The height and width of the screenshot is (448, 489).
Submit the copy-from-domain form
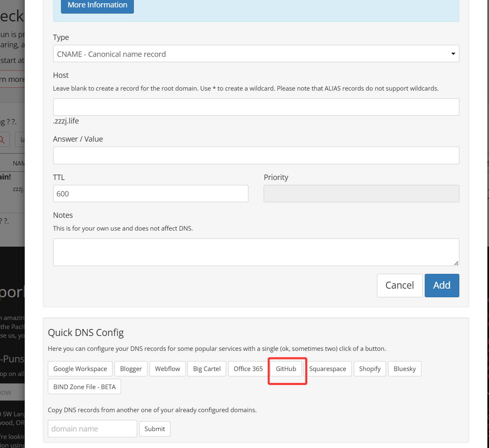[x=154, y=429]
